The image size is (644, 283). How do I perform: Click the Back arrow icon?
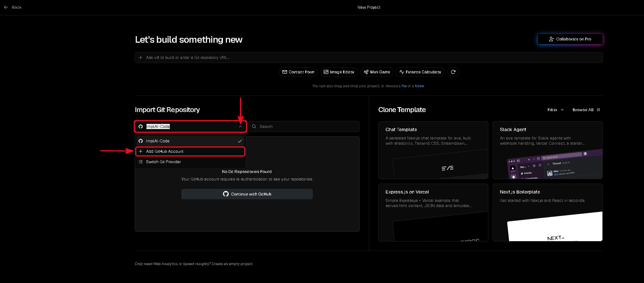pyautogui.click(x=6, y=7)
